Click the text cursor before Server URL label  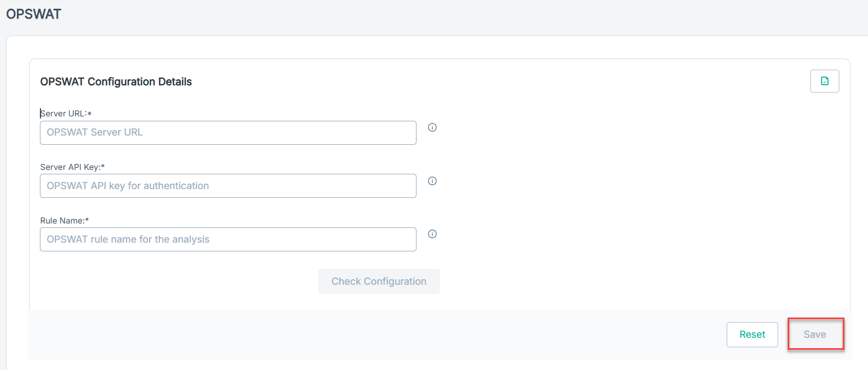pyautogui.click(x=40, y=113)
